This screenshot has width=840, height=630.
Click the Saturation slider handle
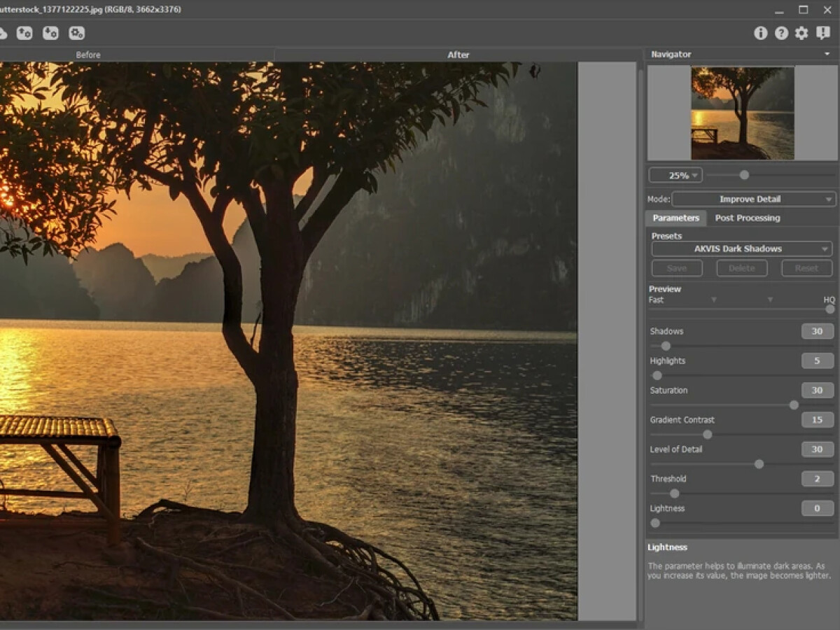point(794,405)
